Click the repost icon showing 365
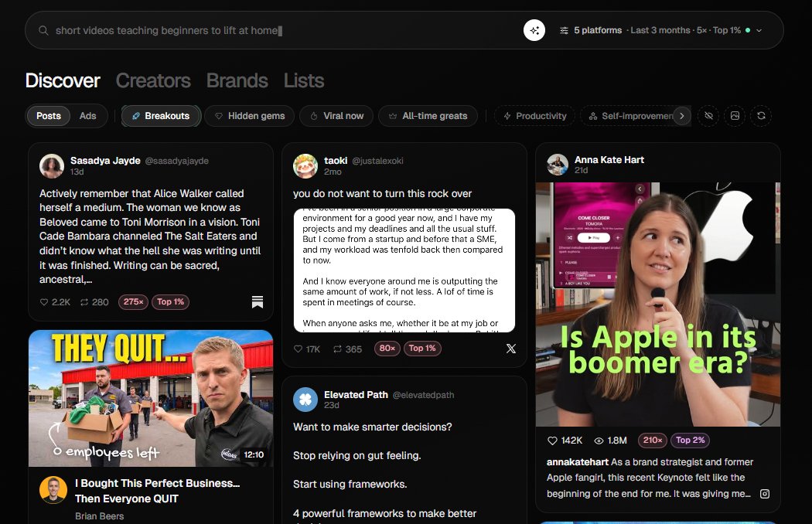The width and height of the screenshot is (812, 524). (x=338, y=349)
